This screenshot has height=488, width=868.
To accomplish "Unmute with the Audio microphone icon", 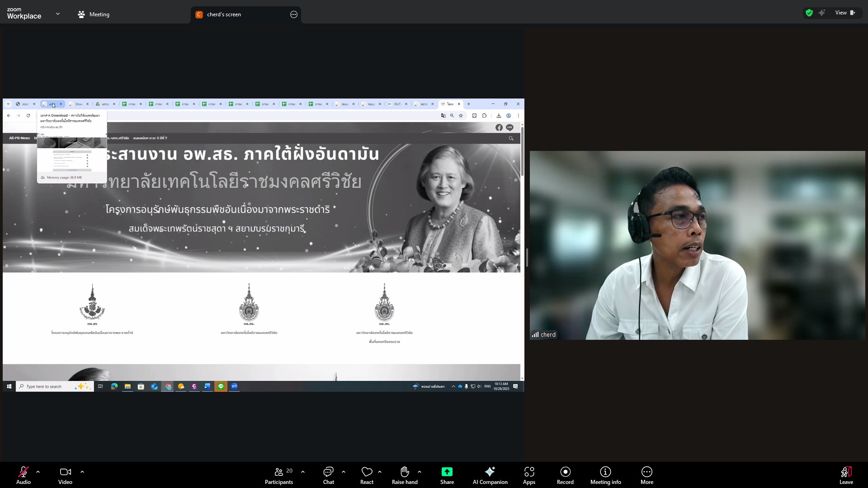I will click(23, 472).
